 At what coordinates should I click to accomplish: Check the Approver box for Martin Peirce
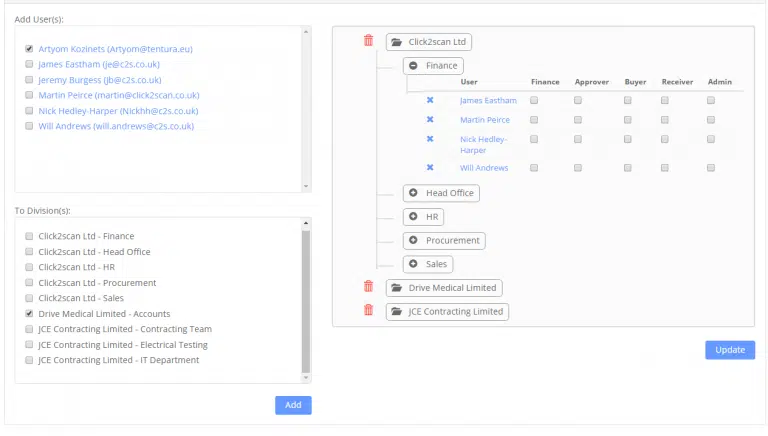pyautogui.click(x=578, y=120)
